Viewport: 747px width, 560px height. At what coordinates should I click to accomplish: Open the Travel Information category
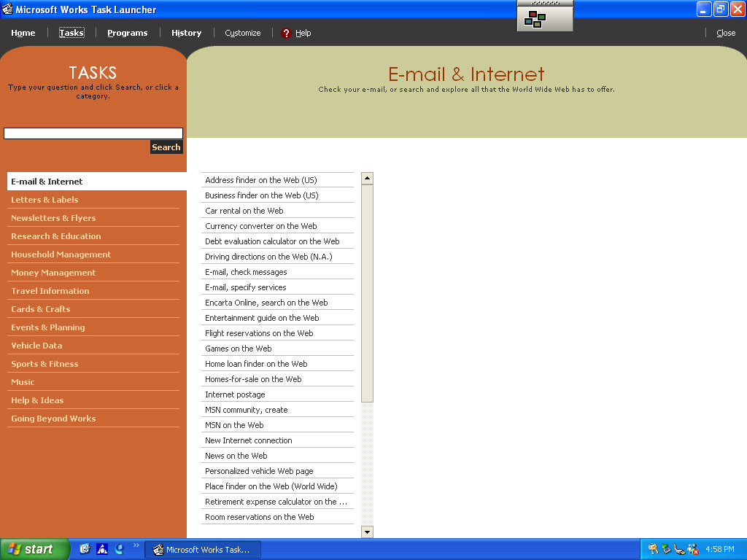point(50,291)
